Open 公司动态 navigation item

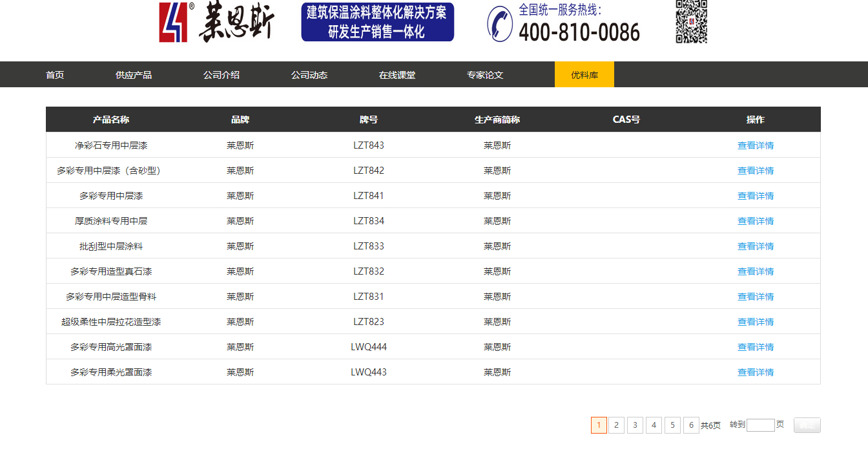point(309,75)
